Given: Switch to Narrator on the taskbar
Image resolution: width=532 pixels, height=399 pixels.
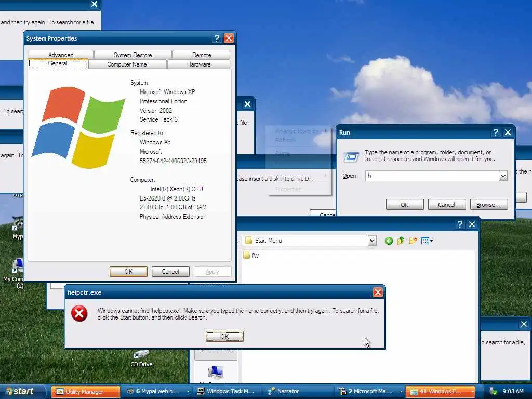Looking at the screenshot, I should point(299,391).
